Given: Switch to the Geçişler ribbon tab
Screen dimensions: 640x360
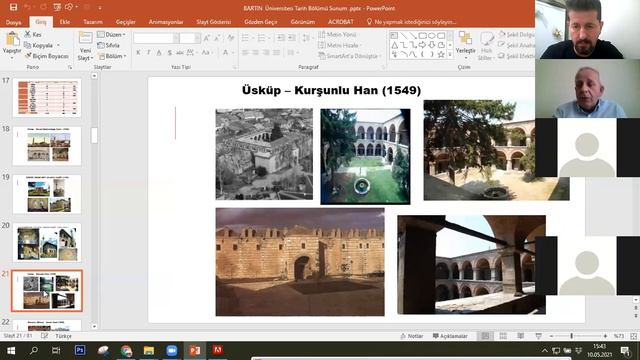Looking at the screenshot, I should [126, 22].
